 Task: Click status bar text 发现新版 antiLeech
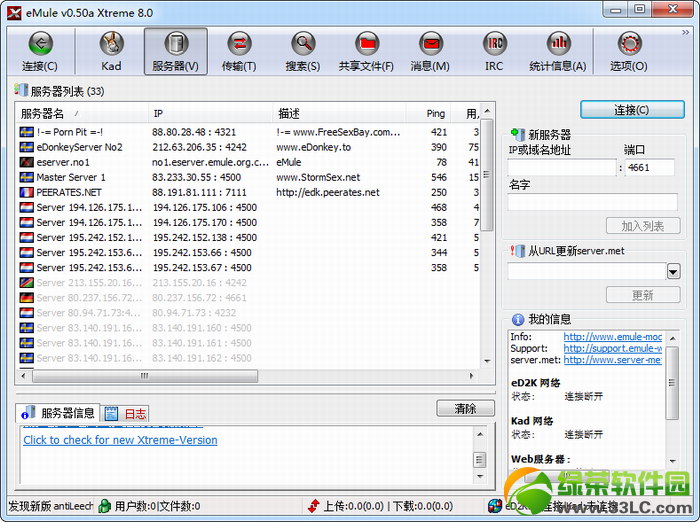[50, 506]
